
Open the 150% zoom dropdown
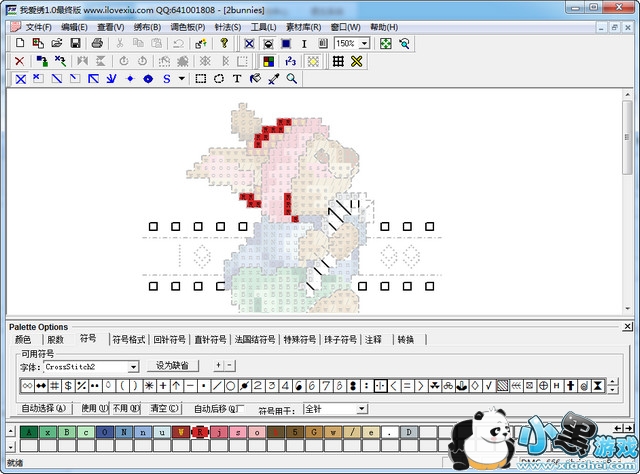pyautogui.click(x=364, y=44)
